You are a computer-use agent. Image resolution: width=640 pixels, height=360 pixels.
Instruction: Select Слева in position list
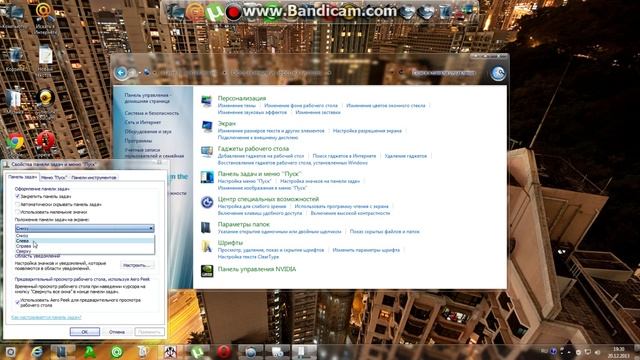point(85,241)
